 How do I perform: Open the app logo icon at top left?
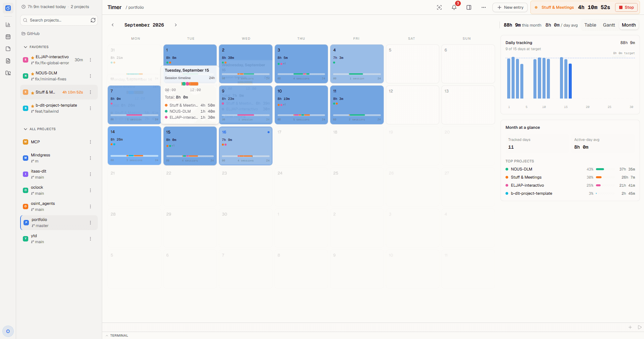click(8, 8)
